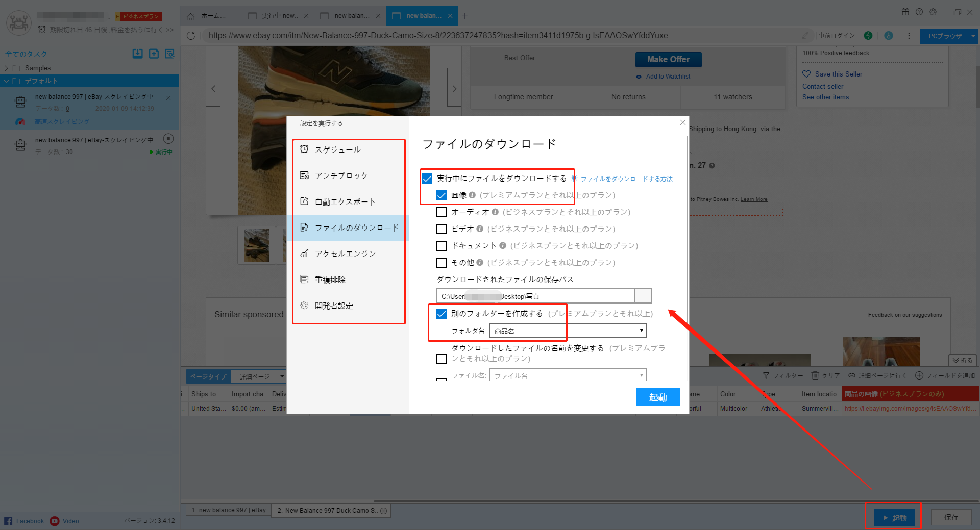Open the how to download files link
Image resolution: width=980 pixels, height=530 pixels.
626,179
